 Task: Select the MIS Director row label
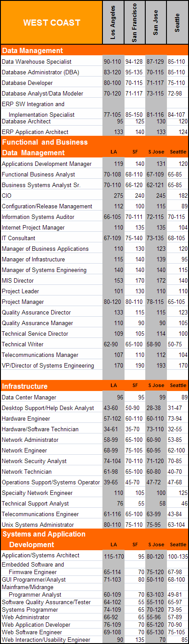click(18, 280)
